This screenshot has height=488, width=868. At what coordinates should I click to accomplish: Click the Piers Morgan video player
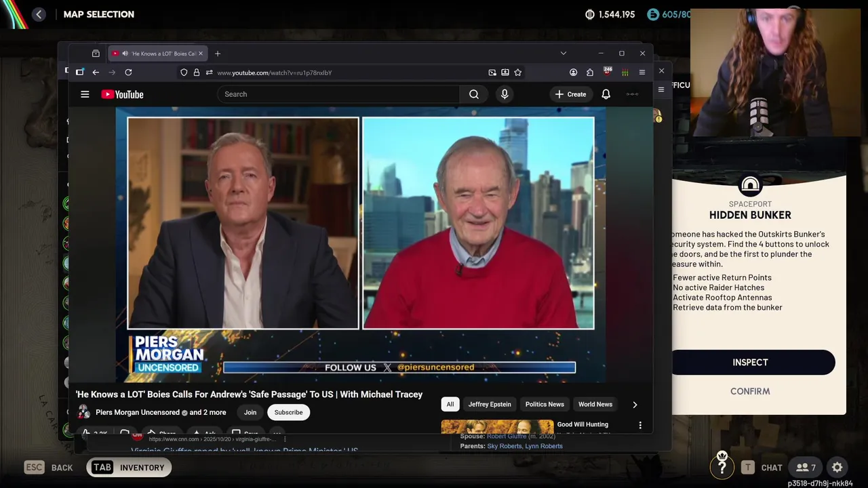pyautogui.click(x=361, y=244)
